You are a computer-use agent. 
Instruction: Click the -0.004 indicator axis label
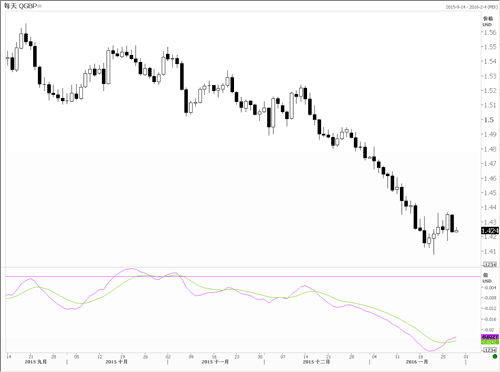pos(490,287)
